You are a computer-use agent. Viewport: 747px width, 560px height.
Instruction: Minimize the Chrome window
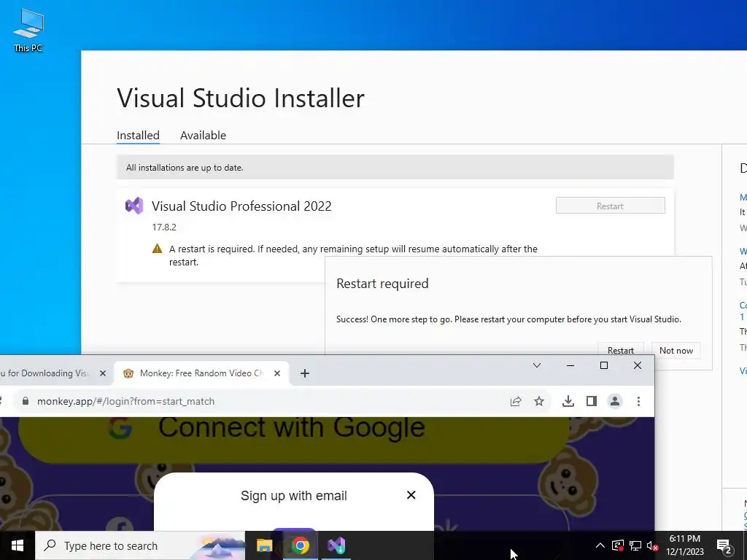click(x=570, y=365)
